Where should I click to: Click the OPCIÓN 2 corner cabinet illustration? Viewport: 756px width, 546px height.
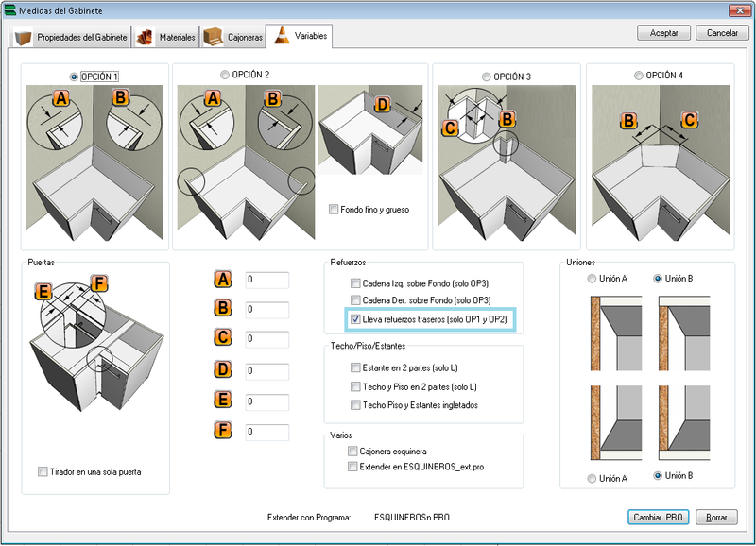tap(246, 162)
